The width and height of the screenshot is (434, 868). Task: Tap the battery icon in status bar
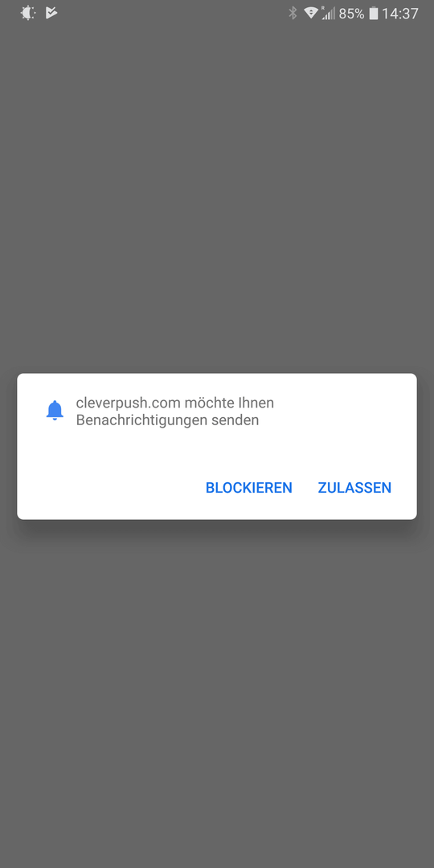click(x=374, y=14)
